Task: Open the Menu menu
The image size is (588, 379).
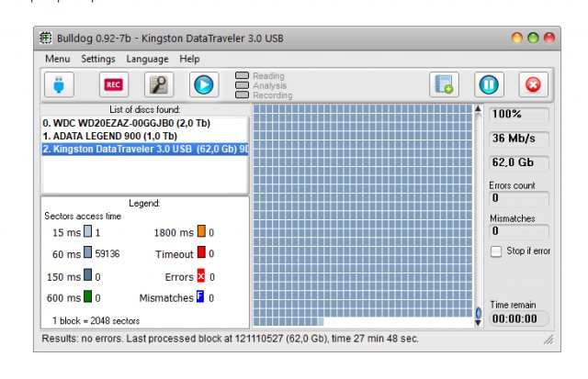Action: [x=57, y=59]
